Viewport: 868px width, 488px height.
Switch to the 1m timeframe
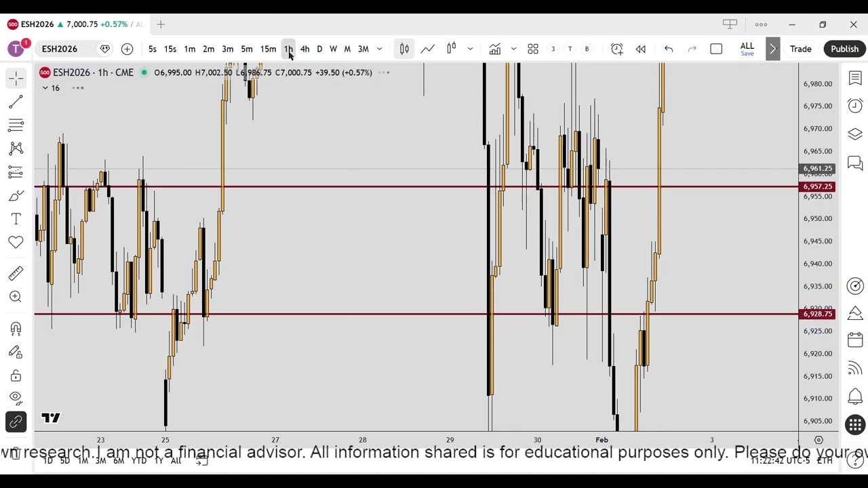pyautogui.click(x=190, y=49)
